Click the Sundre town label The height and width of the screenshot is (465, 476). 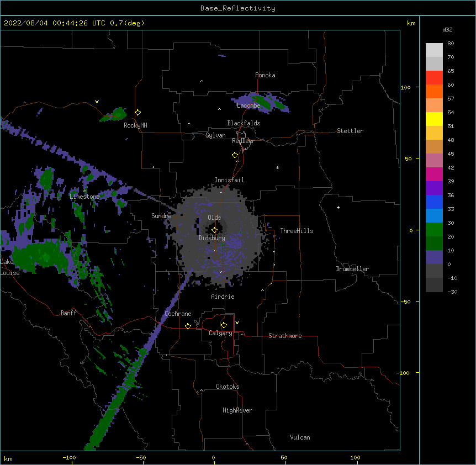coord(161,216)
